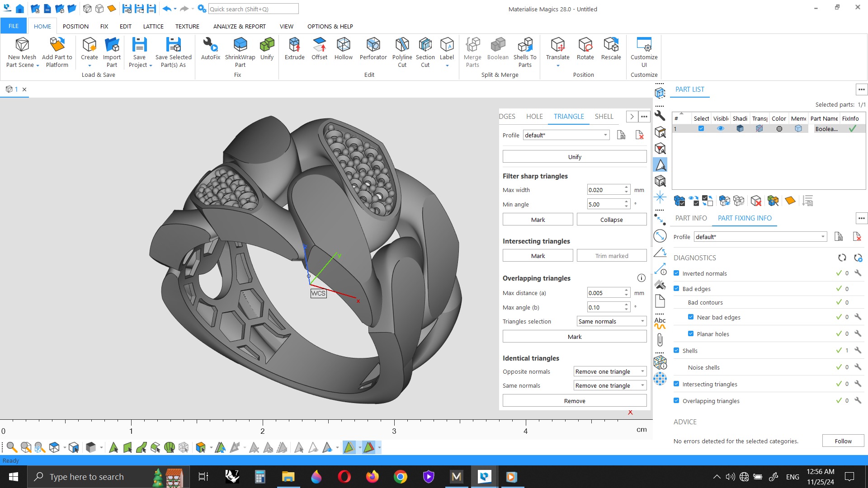Expand the Label tool dropdown arrow

(x=447, y=66)
